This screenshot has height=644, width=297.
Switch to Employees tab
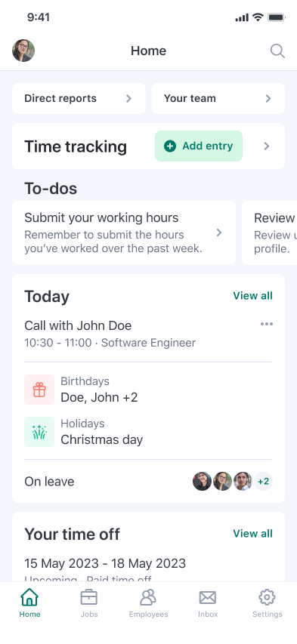click(148, 603)
